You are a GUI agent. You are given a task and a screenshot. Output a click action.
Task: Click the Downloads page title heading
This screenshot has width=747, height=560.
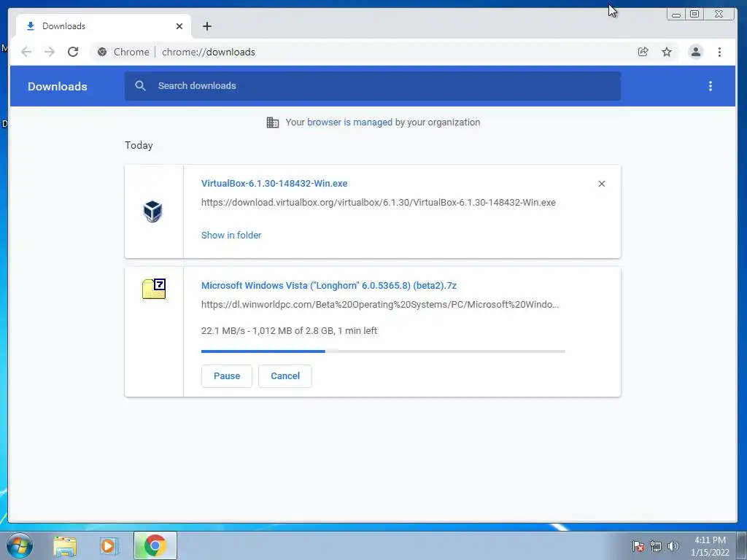tap(57, 86)
